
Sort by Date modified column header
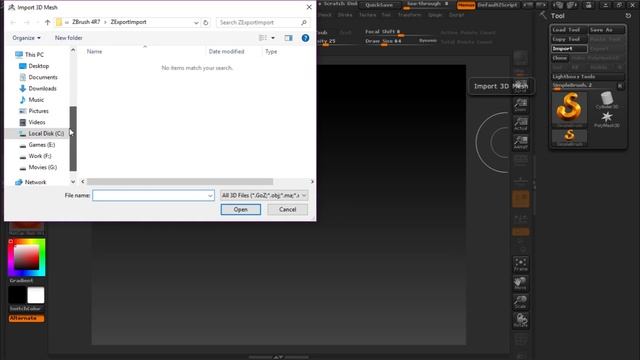[x=227, y=51]
